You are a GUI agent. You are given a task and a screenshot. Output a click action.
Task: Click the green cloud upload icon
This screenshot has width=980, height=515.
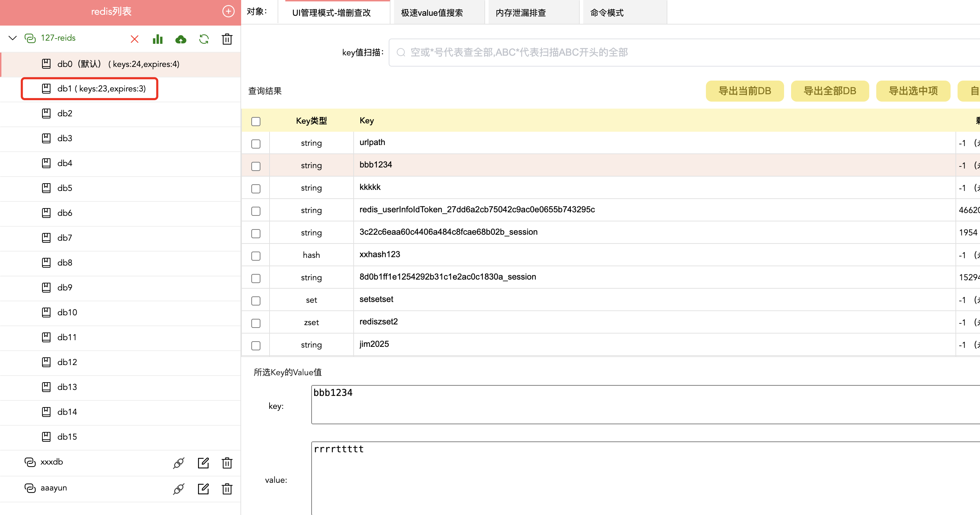pos(181,39)
